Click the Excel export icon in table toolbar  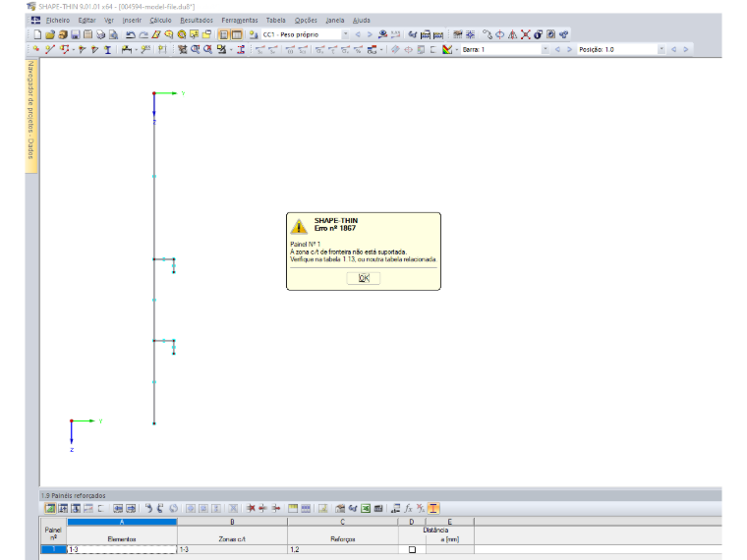click(x=366, y=509)
